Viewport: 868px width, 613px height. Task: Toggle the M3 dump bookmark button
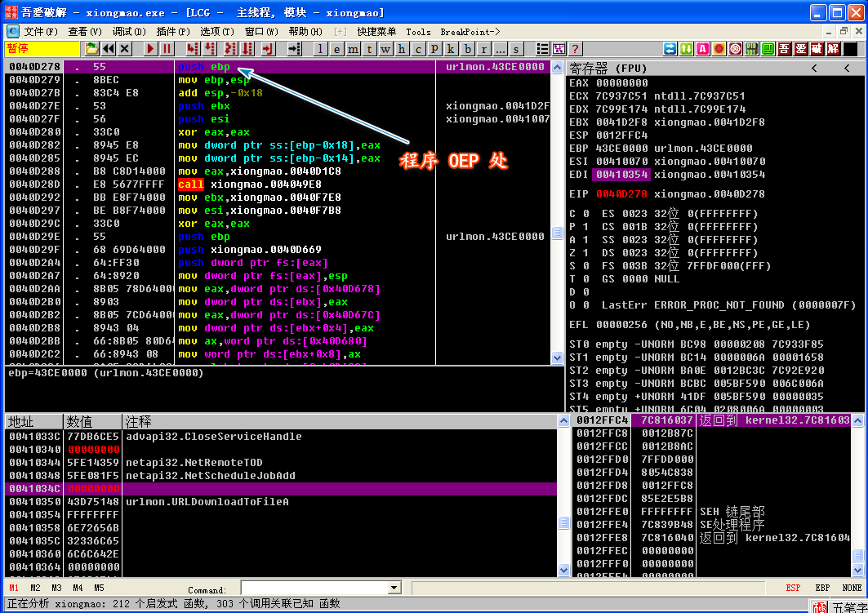[56, 588]
